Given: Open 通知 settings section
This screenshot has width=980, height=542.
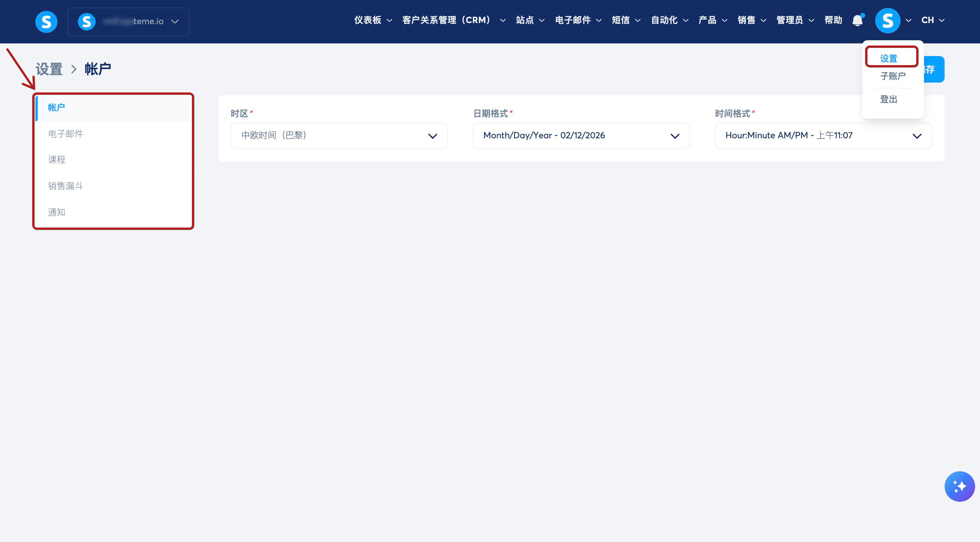Looking at the screenshot, I should point(57,212).
